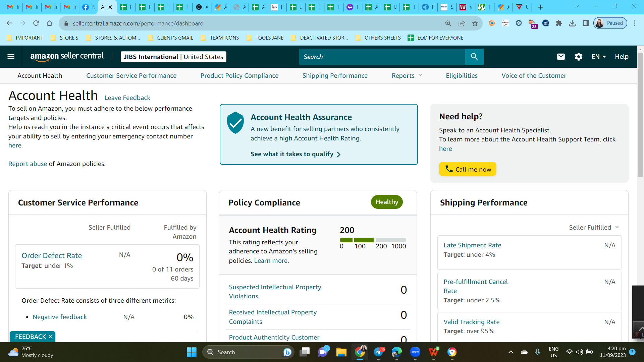
Task: Select the Eligibilities tab
Action: [462, 76]
